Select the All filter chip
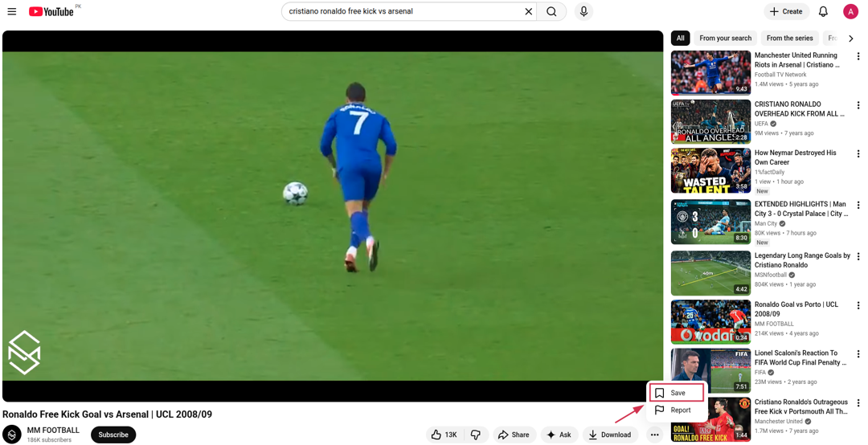The height and width of the screenshot is (445, 868). (x=681, y=39)
